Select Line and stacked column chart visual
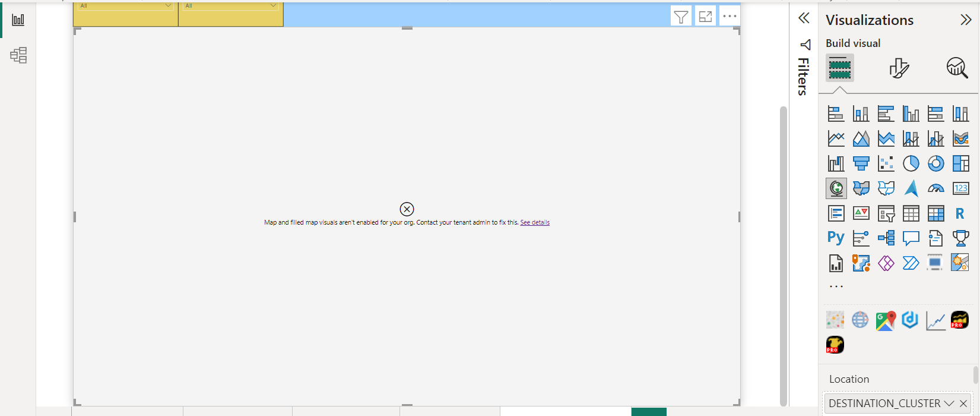Viewport: 980px width, 416px height. coord(911,138)
